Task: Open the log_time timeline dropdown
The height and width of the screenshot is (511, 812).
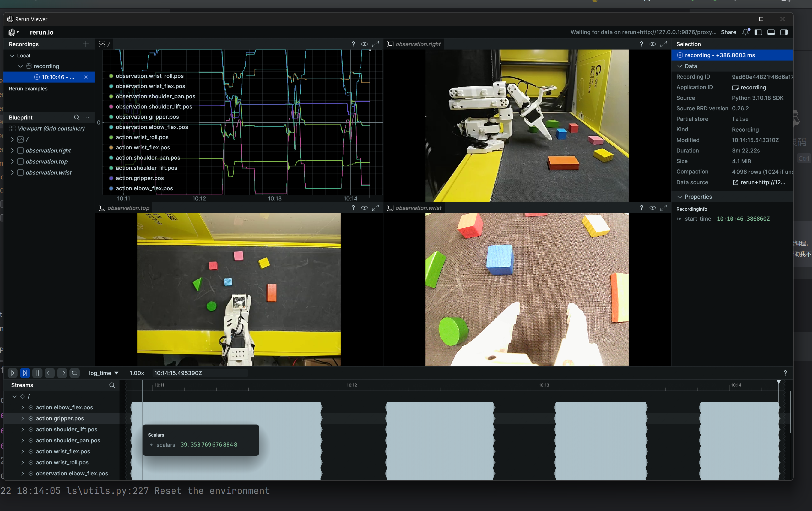Action: (x=103, y=373)
